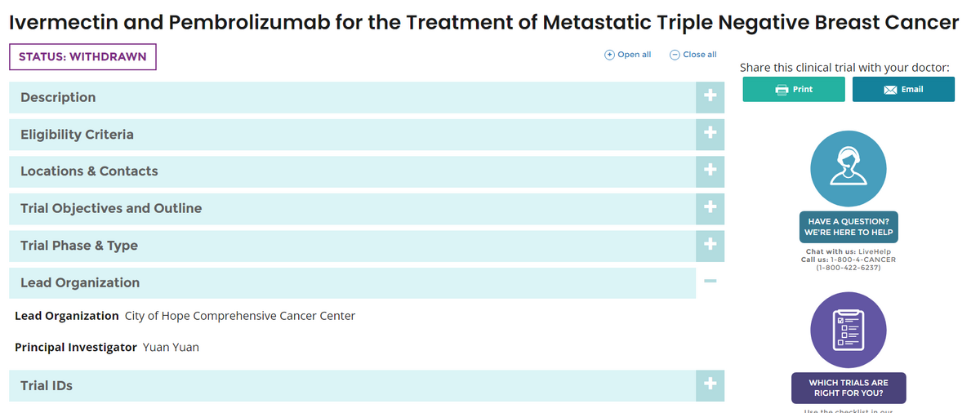Open the Trial Phase & Type plus icon

[x=710, y=246]
